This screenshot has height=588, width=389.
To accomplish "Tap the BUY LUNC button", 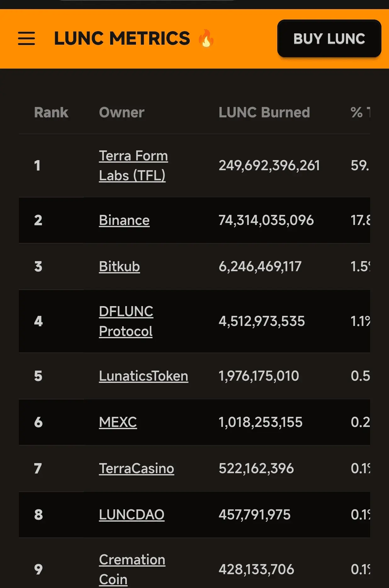I will tap(329, 39).
